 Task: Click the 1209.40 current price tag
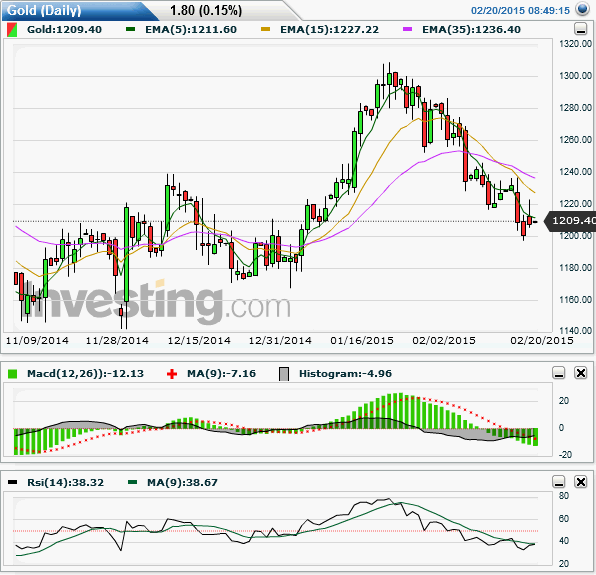coord(571,220)
